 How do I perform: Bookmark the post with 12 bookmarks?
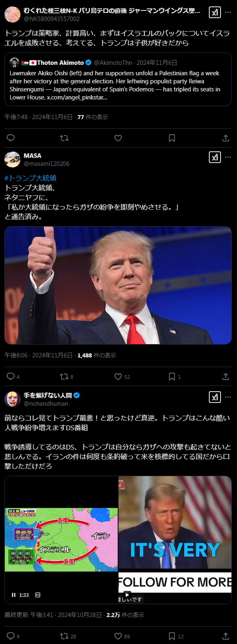tap(176, 636)
